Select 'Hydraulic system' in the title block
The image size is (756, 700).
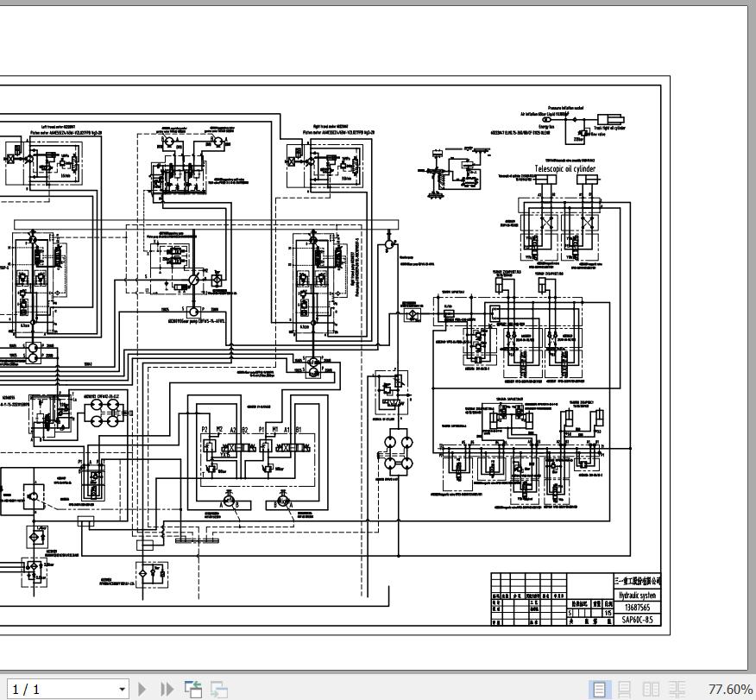tap(637, 596)
